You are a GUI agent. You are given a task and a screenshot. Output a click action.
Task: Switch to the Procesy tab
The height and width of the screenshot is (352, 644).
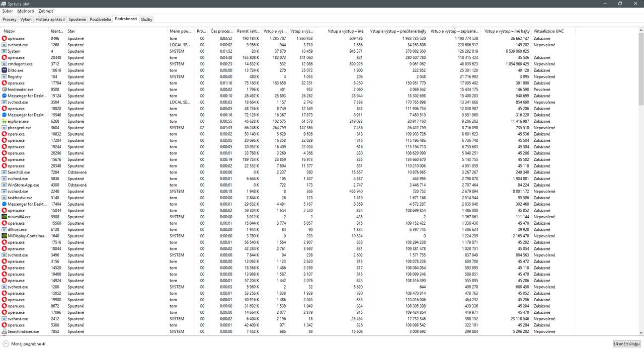10,19
